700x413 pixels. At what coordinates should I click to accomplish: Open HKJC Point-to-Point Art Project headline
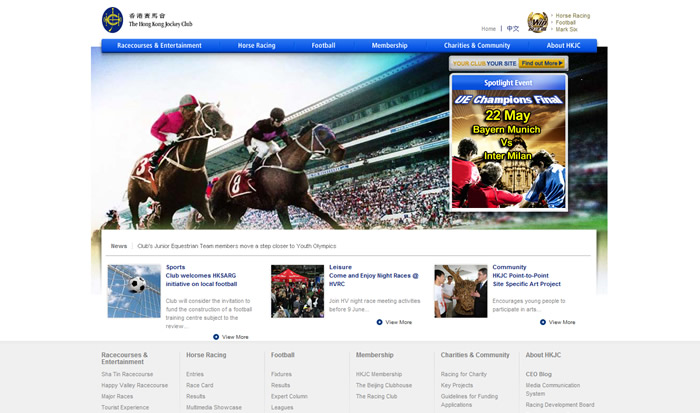click(x=526, y=280)
